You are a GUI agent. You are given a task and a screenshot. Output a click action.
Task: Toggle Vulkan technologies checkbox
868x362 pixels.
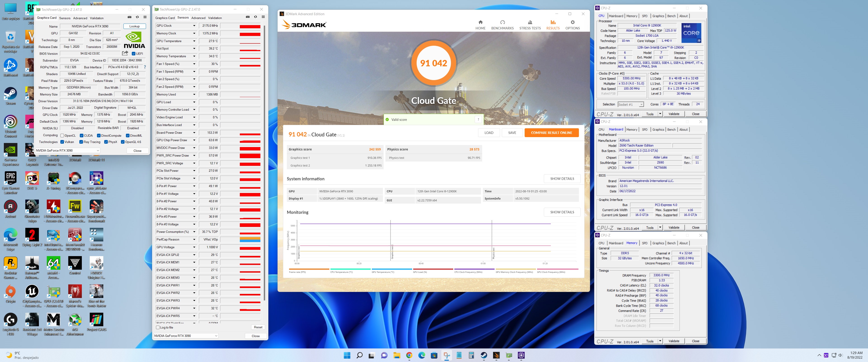coord(62,142)
